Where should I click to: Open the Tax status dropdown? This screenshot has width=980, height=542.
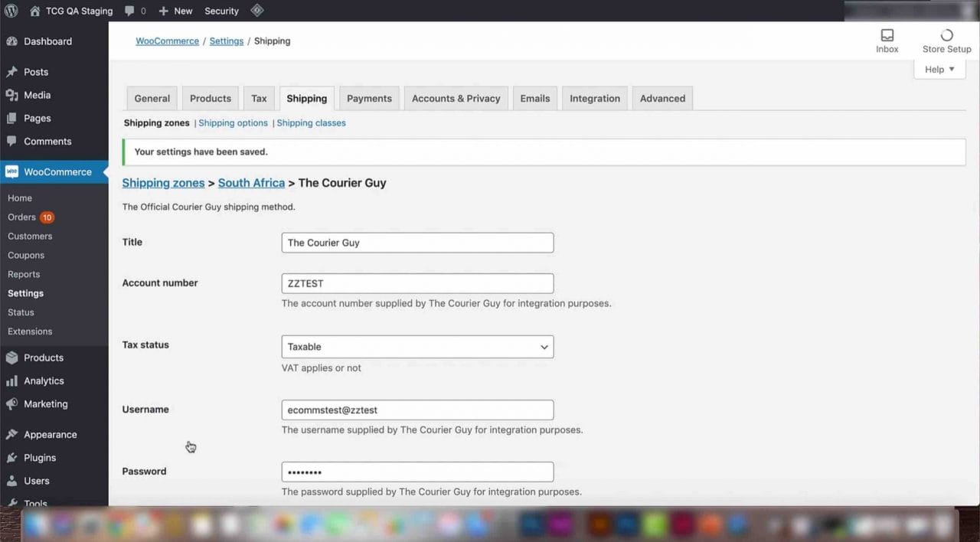tap(417, 347)
